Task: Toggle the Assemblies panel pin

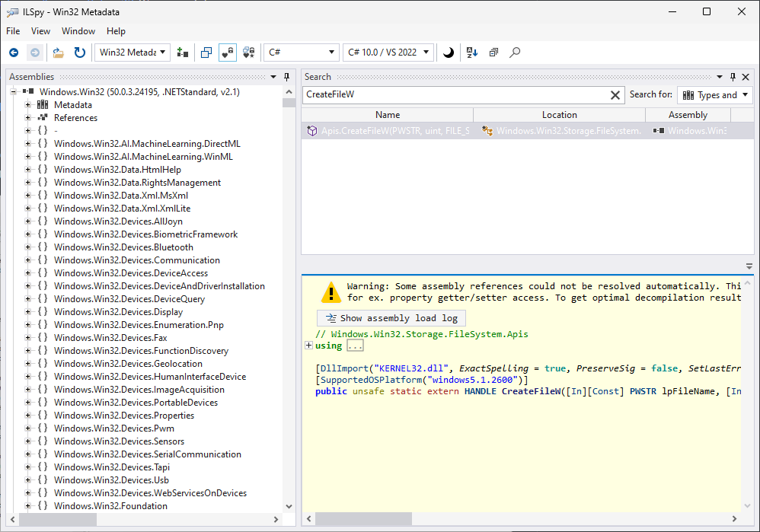Action: pos(286,77)
